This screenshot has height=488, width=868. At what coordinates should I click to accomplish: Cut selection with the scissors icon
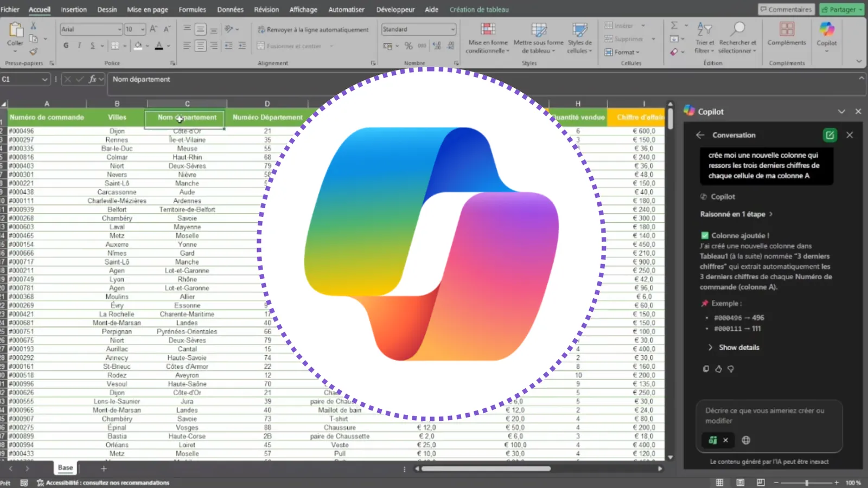[34, 26]
